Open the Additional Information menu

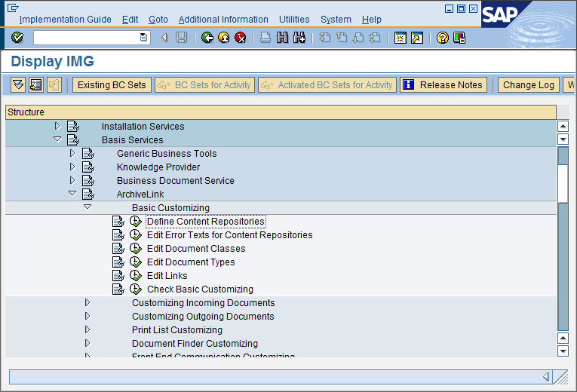click(223, 20)
